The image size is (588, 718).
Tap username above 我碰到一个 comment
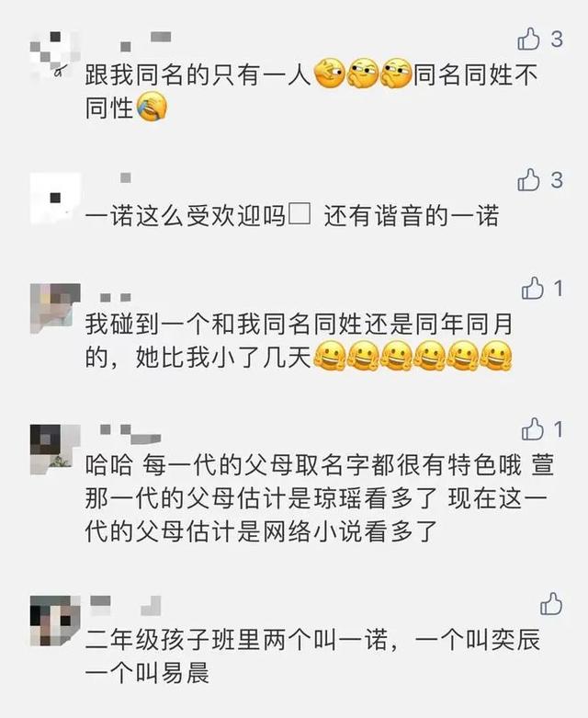[116, 298]
